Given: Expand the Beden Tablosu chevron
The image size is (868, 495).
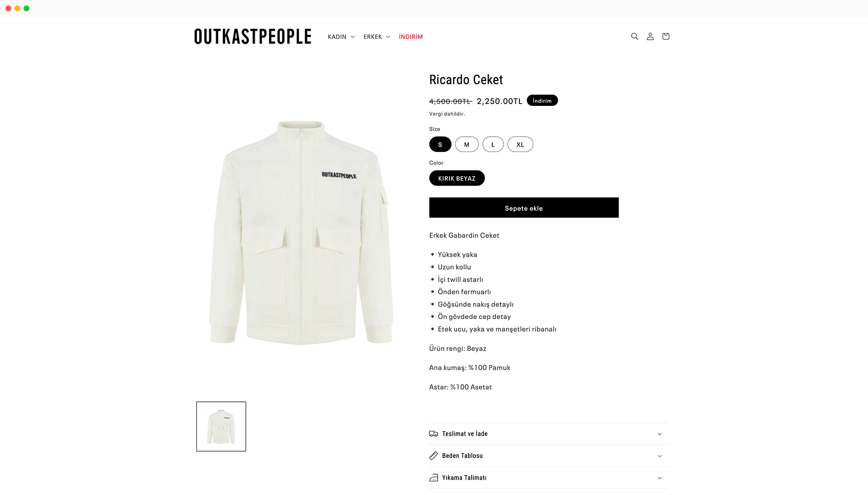Looking at the screenshot, I should pyautogui.click(x=660, y=456).
